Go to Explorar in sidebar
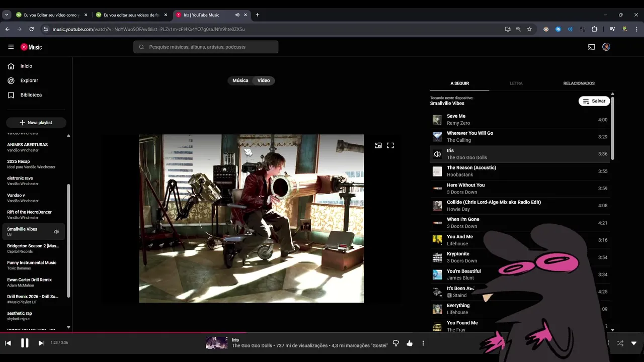Screen dimensions: 644x362 pyautogui.click(x=23, y=80)
